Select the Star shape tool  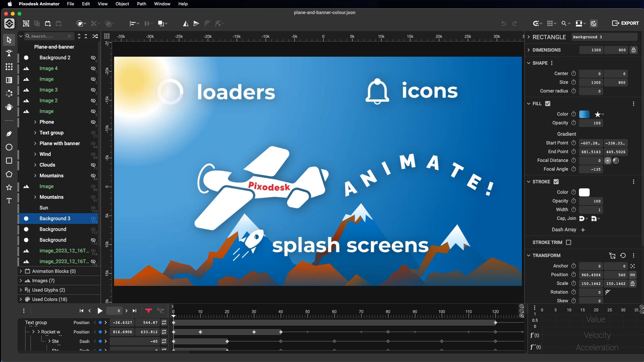pos(9,187)
